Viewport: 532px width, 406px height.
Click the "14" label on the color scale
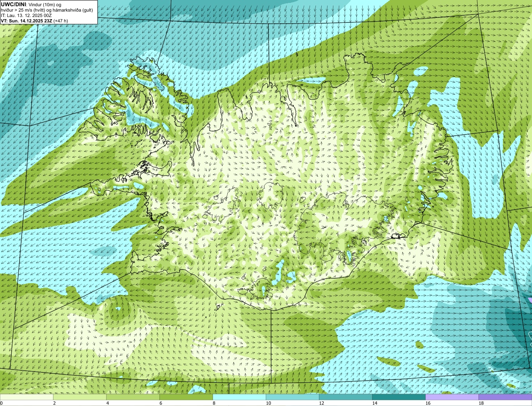(375, 403)
